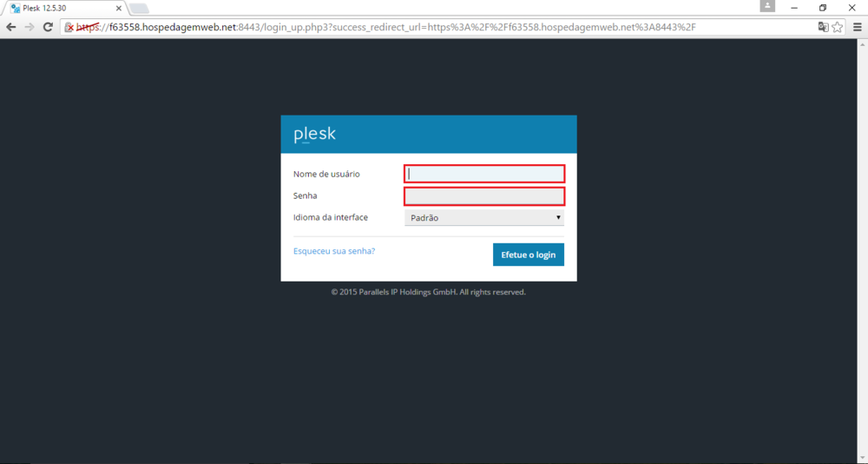Reload the Plesk login page
The image size is (868, 464).
48,27
